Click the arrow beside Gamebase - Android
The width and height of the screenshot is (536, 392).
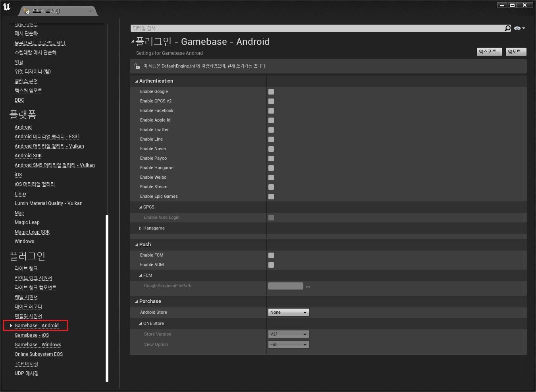click(x=11, y=326)
